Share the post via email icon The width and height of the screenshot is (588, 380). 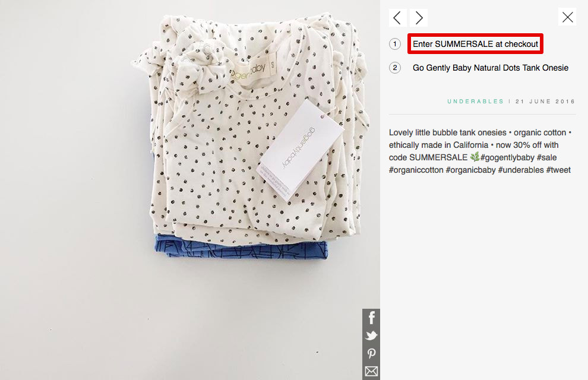coord(371,372)
